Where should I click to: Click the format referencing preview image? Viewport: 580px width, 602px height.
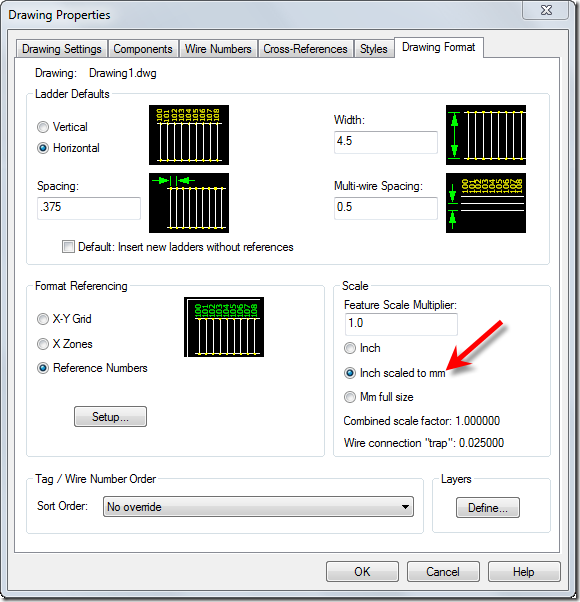(224, 327)
